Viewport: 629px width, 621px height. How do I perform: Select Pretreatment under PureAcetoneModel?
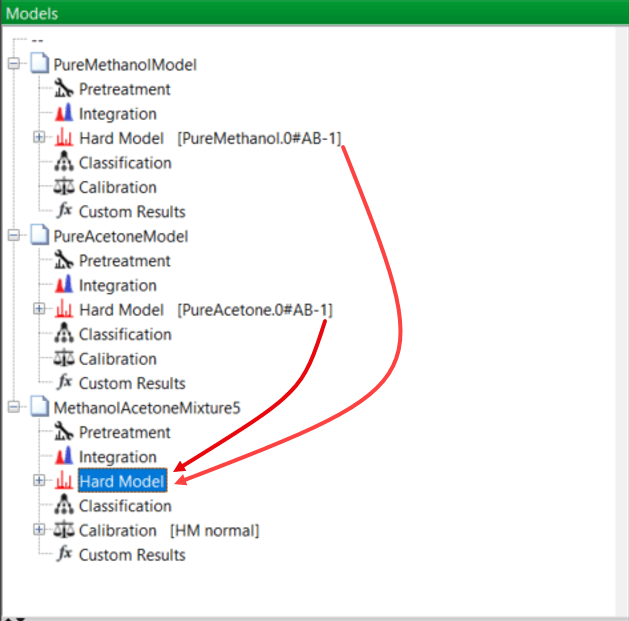[125, 261]
